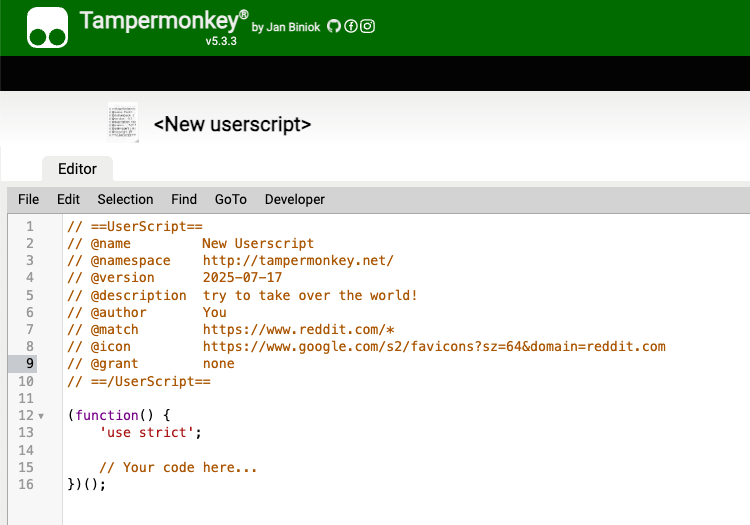Click line number 16 in gutter
The width and height of the screenshot is (750, 525).
[x=26, y=484]
